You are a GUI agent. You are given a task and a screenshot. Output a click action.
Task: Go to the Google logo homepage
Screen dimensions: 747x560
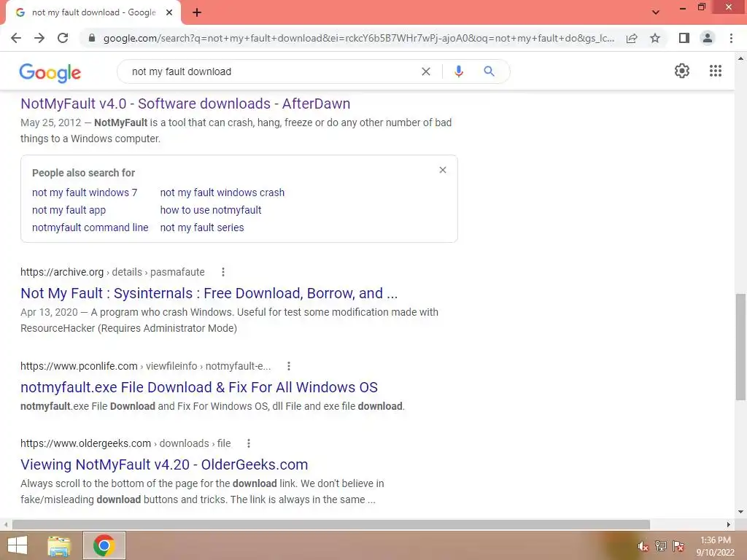point(50,72)
